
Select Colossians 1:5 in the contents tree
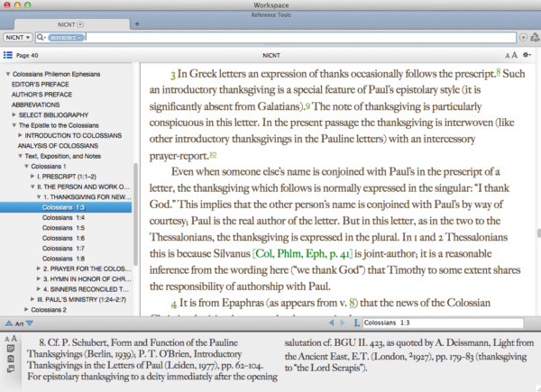[x=62, y=227]
